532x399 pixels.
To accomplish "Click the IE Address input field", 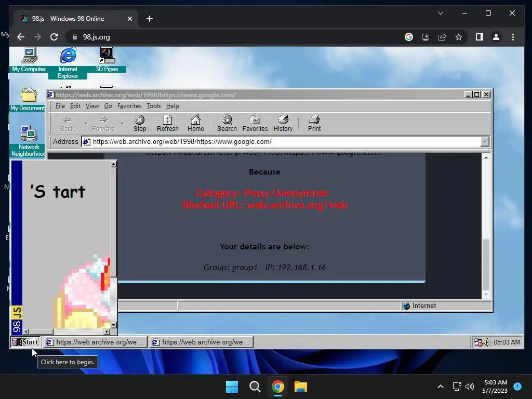I will [x=282, y=142].
